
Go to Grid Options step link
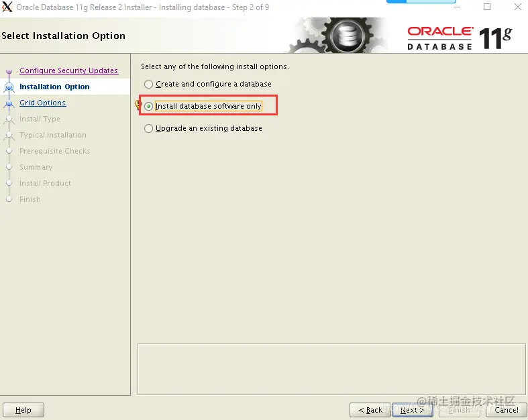(42, 103)
